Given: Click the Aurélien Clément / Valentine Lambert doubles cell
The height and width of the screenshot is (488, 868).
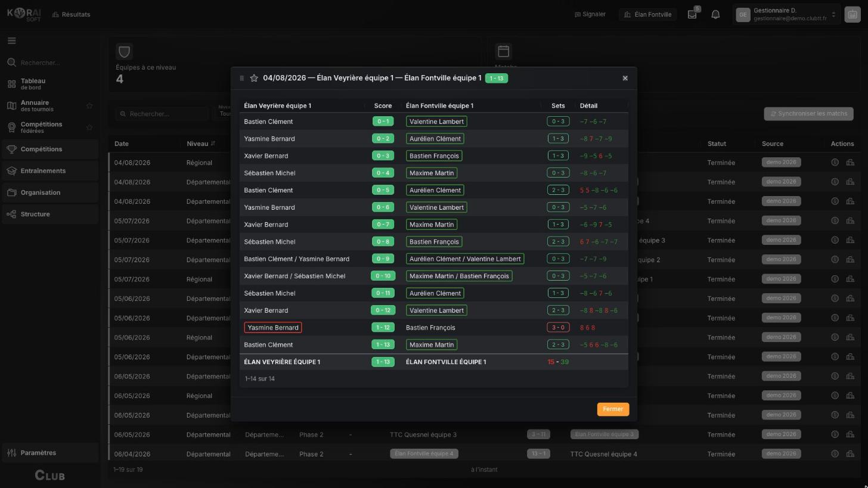Looking at the screenshot, I should [x=465, y=259].
